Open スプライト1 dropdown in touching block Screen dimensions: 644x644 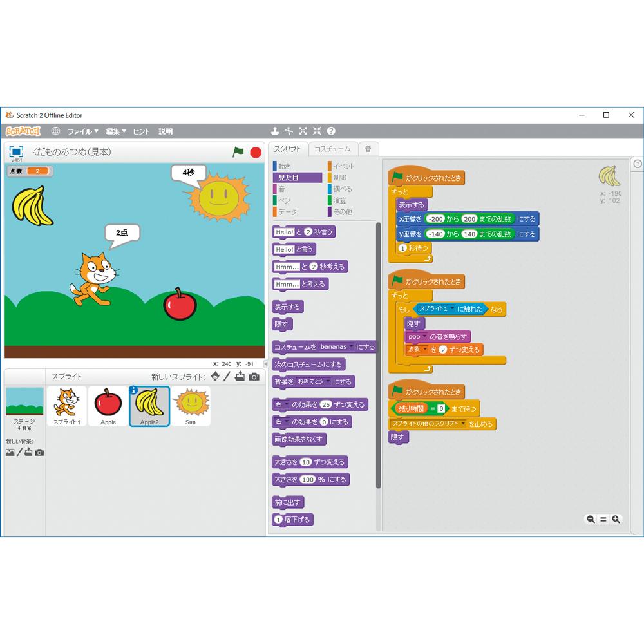pos(437,309)
